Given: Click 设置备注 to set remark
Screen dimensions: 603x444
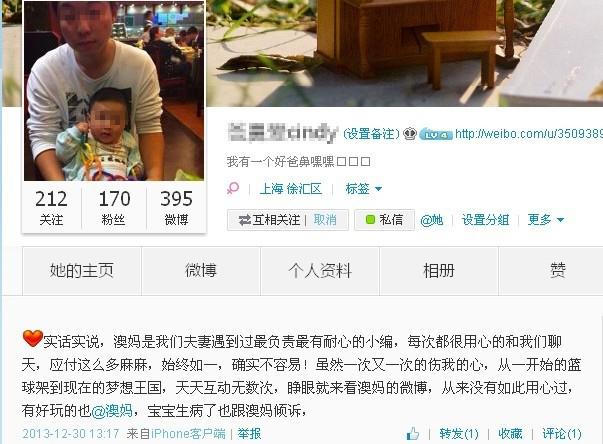Looking at the screenshot, I should tap(371, 134).
